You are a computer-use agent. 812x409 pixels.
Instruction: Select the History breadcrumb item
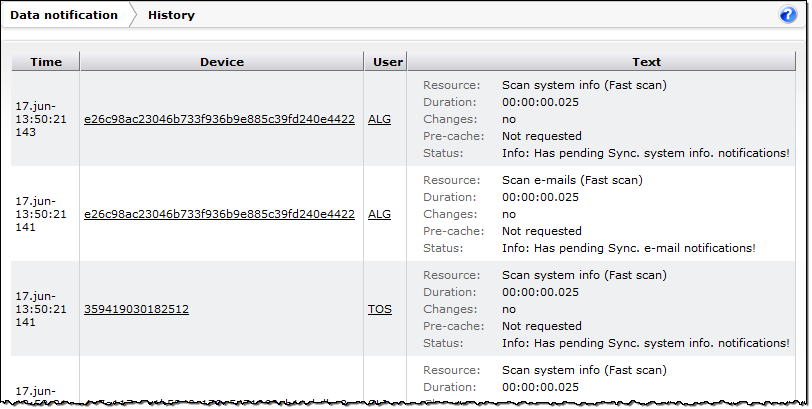click(171, 15)
